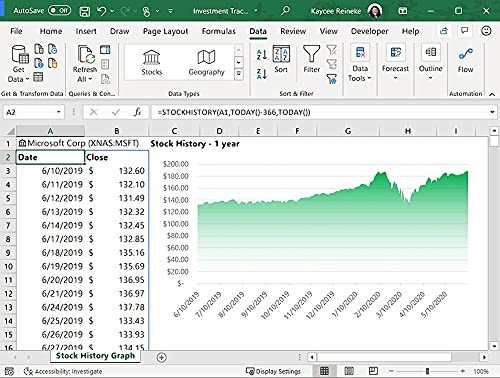Click Refresh All button
Viewport: 500px width, 378px height.
85,64
